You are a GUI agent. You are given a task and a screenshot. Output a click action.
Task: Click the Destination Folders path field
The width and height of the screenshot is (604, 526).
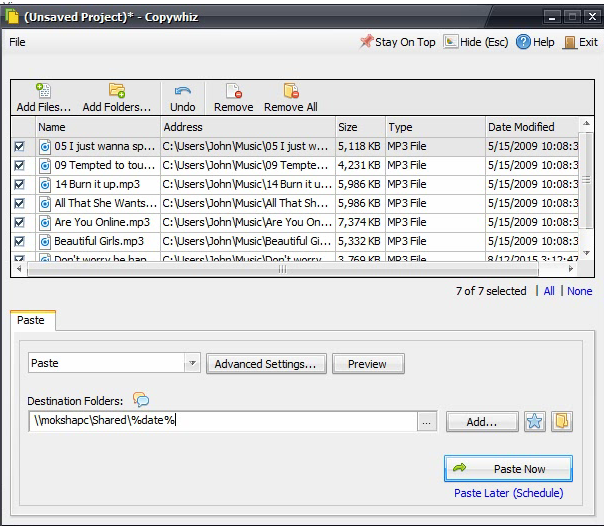pyautogui.click(x=223, y=420)
